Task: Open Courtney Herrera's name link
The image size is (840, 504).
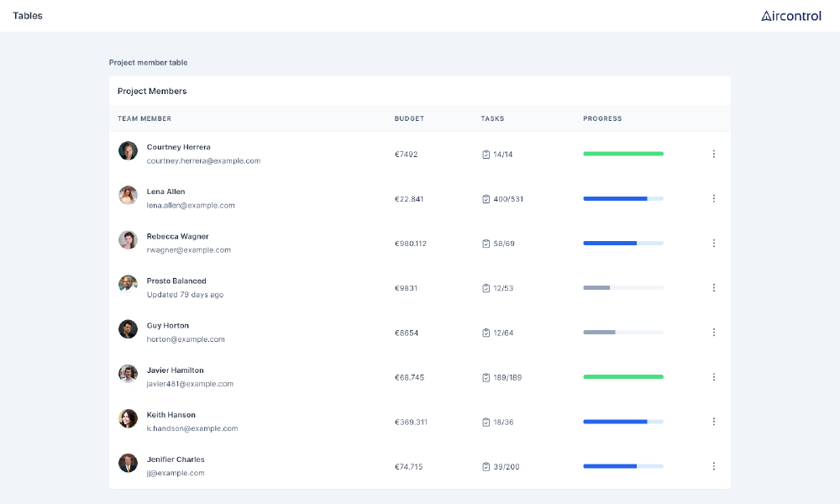Action: pyautogui.click(x=178, y=147)
